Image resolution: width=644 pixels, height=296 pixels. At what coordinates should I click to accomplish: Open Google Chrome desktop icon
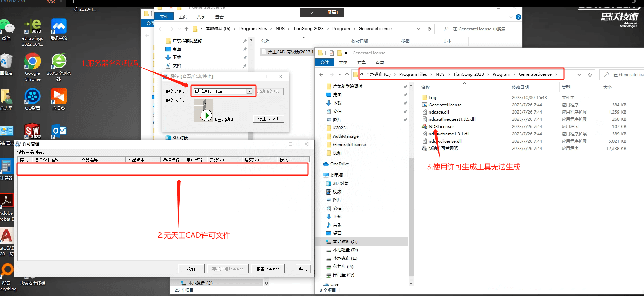[32, 62]
